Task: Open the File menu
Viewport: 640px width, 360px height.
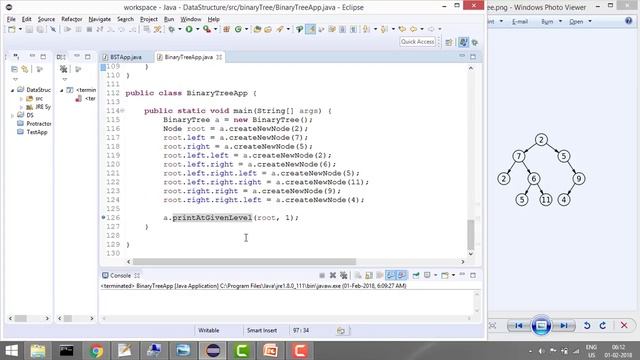Action: pyautogui.click(x=11, y=19)
